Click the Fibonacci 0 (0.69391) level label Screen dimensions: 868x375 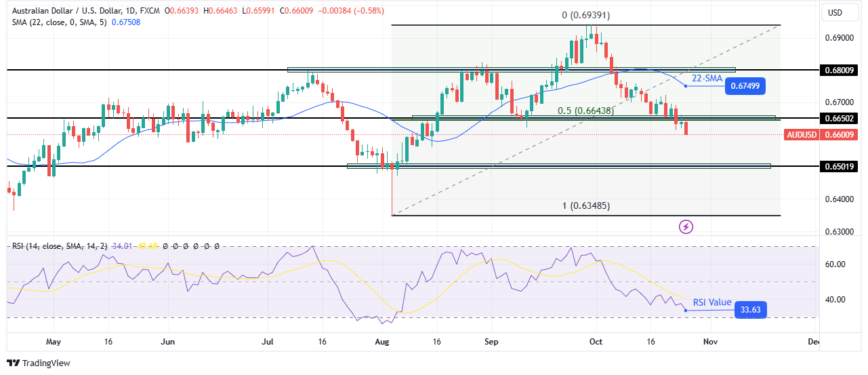click(587, 16)
